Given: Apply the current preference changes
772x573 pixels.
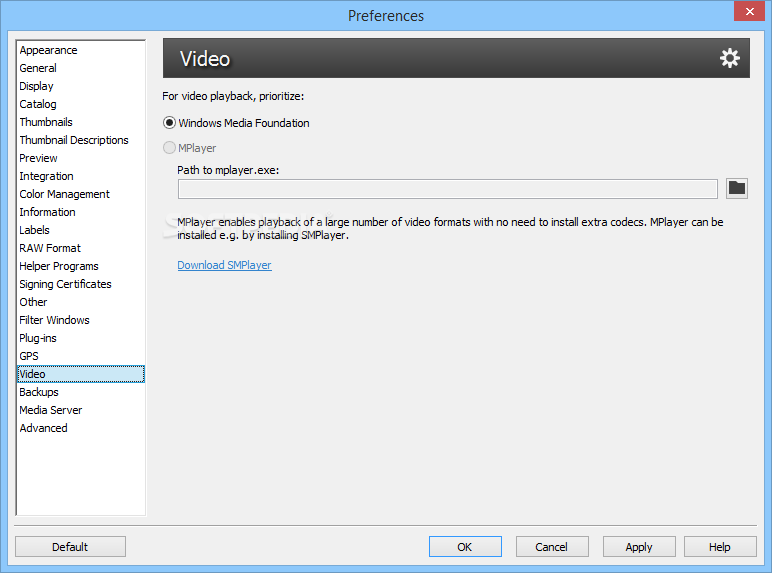Looking at the screenshot, I should click(639, 547).
